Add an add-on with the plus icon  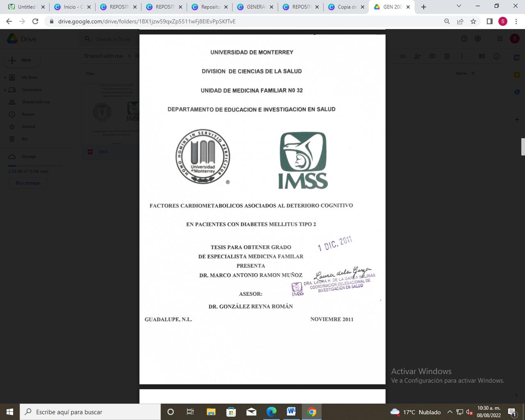click(x=517, y=119)
